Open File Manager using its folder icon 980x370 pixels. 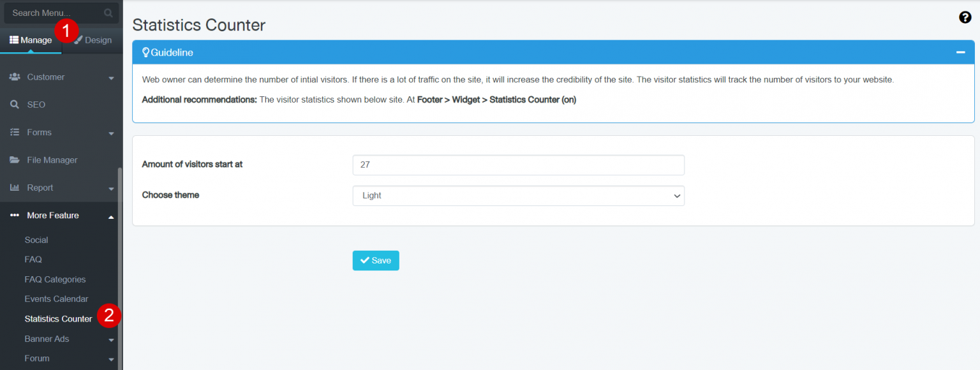pyautogui.click(x=14, y=159)
